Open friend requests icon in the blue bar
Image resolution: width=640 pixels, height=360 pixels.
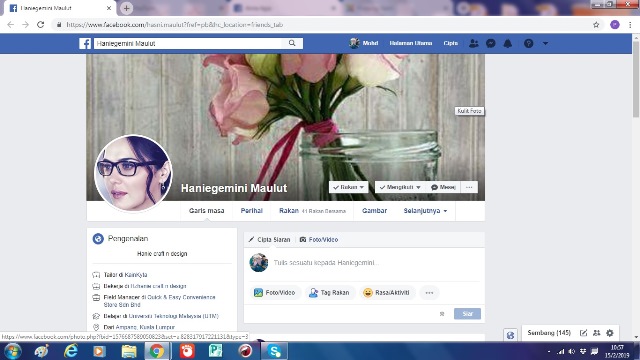[473, 43]
